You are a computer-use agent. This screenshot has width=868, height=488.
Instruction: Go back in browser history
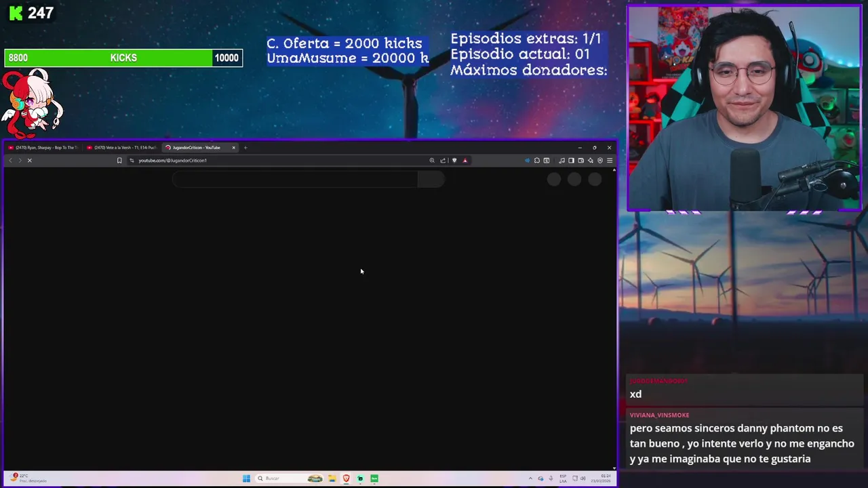pos(10,161)
